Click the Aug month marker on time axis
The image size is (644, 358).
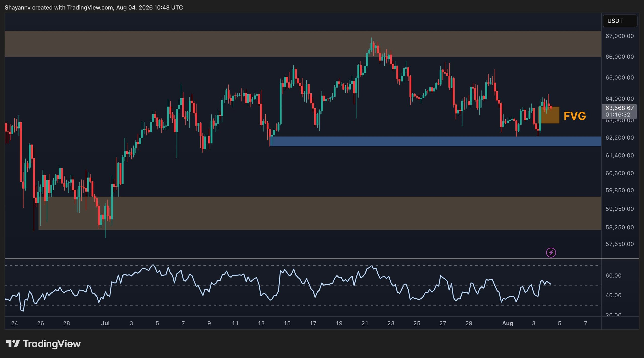[507, 323]
